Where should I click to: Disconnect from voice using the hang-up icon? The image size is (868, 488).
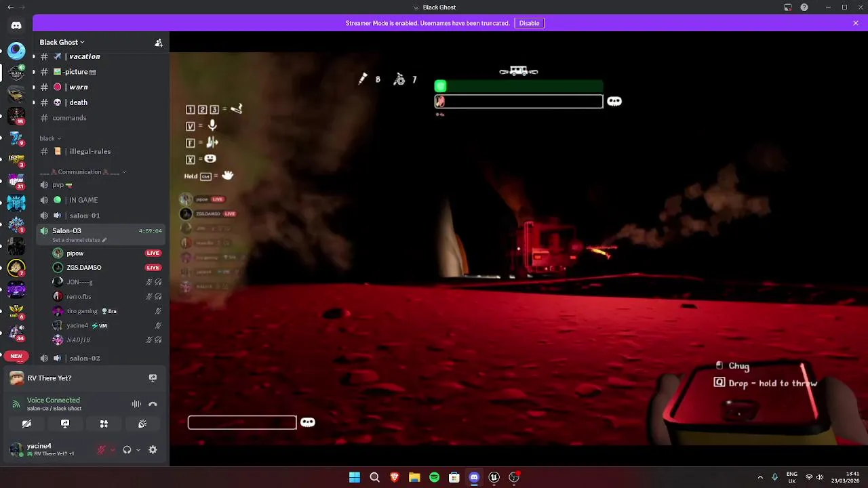(153, 404)
